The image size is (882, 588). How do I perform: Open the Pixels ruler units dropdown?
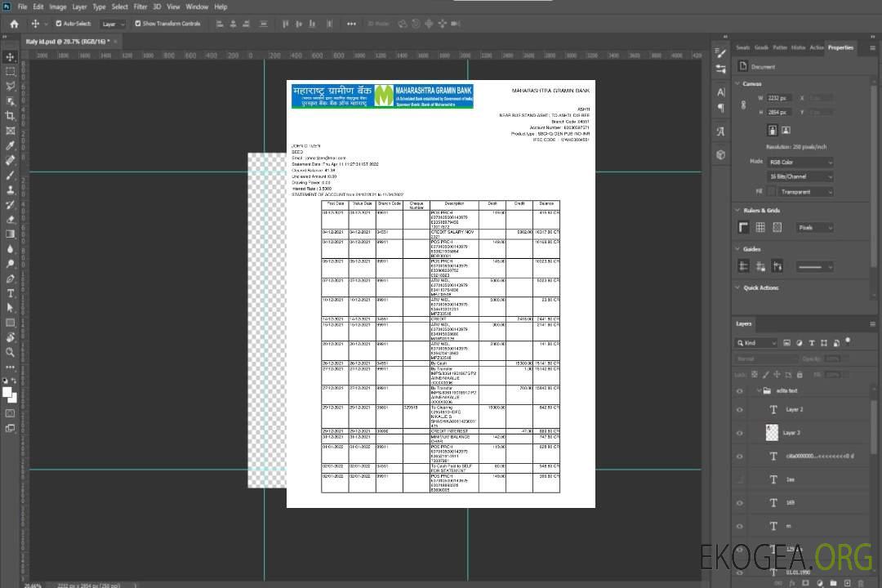(814, 227)
